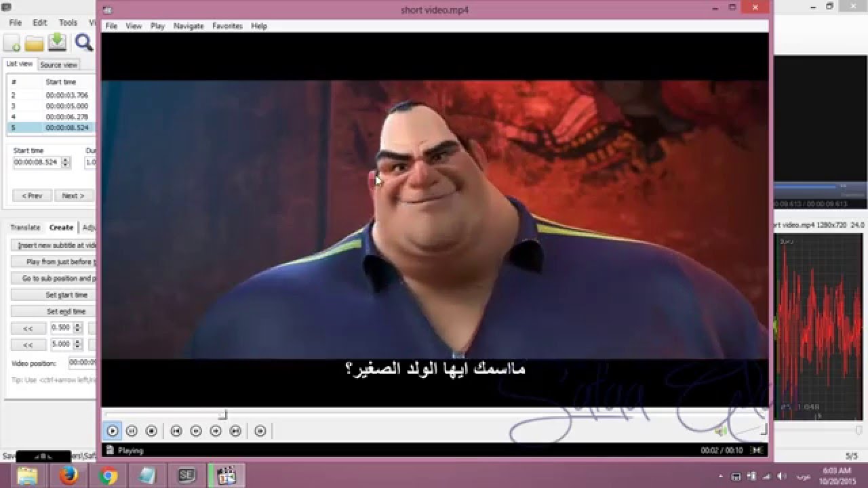Select subtitle row 3 starting 00:00:05.000
This screenshot has height=488, width=868.
click(52, 106)
